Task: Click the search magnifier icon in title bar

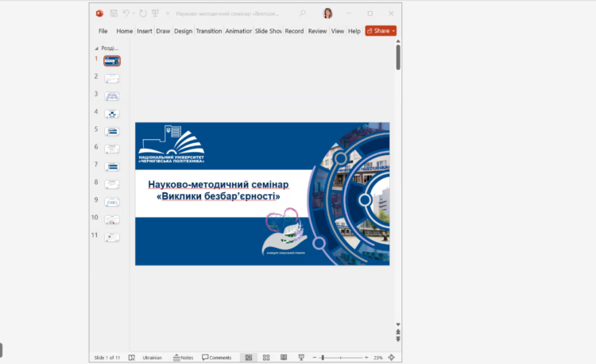Action: click(302, 14)
